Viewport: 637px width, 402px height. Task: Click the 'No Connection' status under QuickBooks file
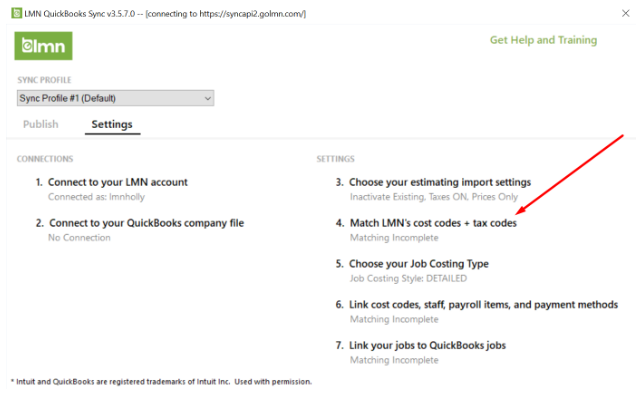[x=79, y=238]
